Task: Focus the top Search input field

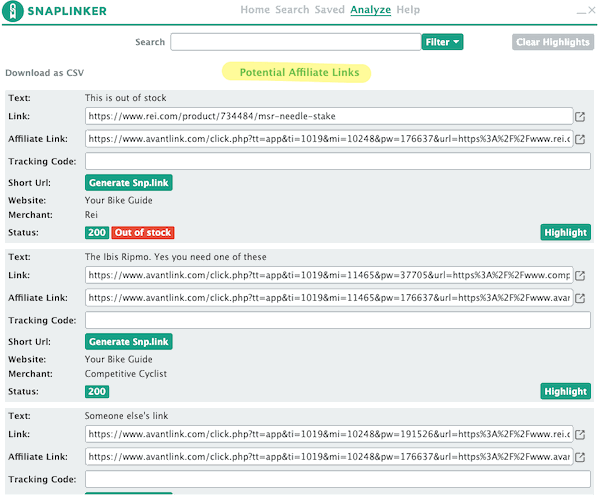Action: coord(296,42)
